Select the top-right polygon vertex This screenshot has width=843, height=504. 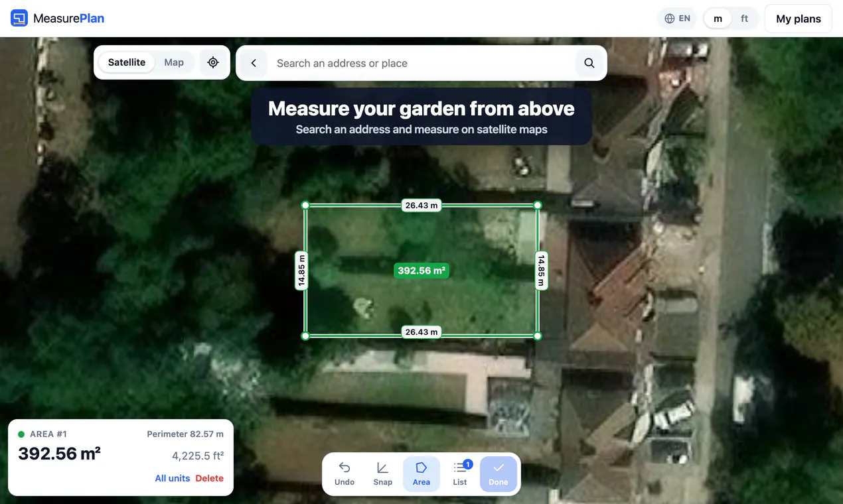click(538, 206)
